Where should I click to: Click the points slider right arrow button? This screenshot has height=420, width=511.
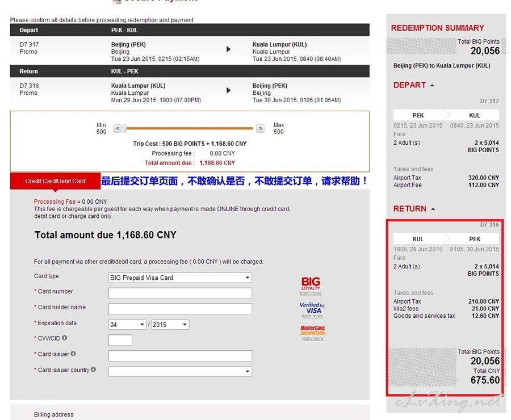coord(260,128)
